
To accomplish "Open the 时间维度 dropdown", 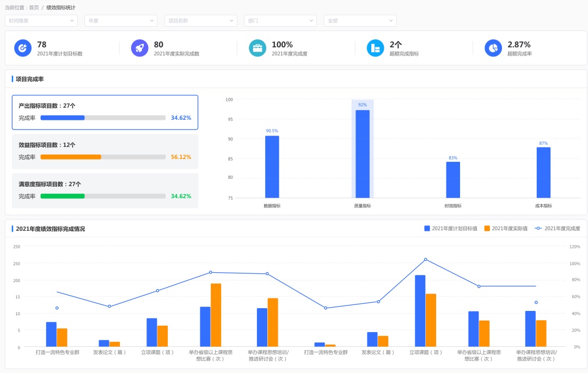I will [41, 21].
